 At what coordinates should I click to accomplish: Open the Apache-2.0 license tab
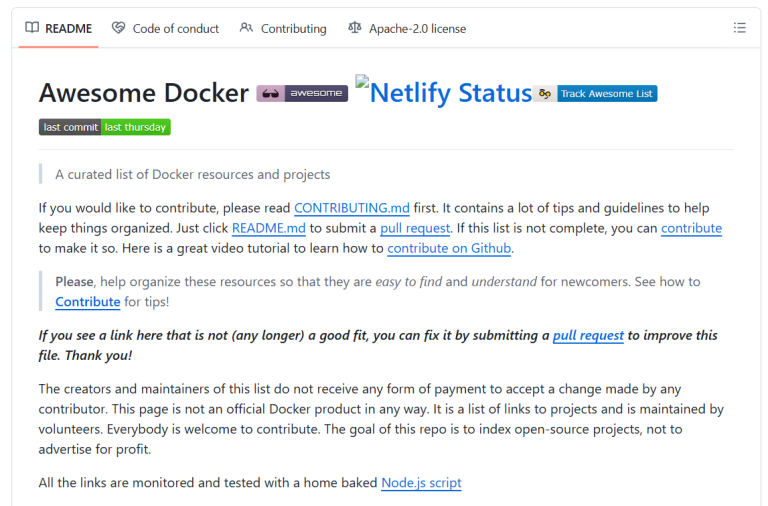407,28
